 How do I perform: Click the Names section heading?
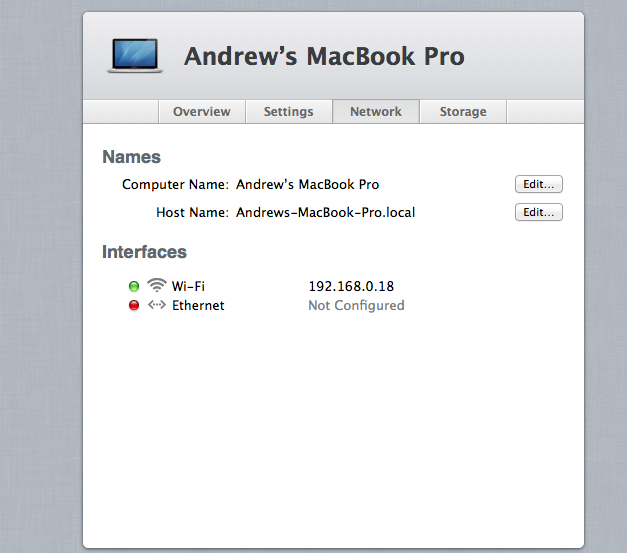132,157
